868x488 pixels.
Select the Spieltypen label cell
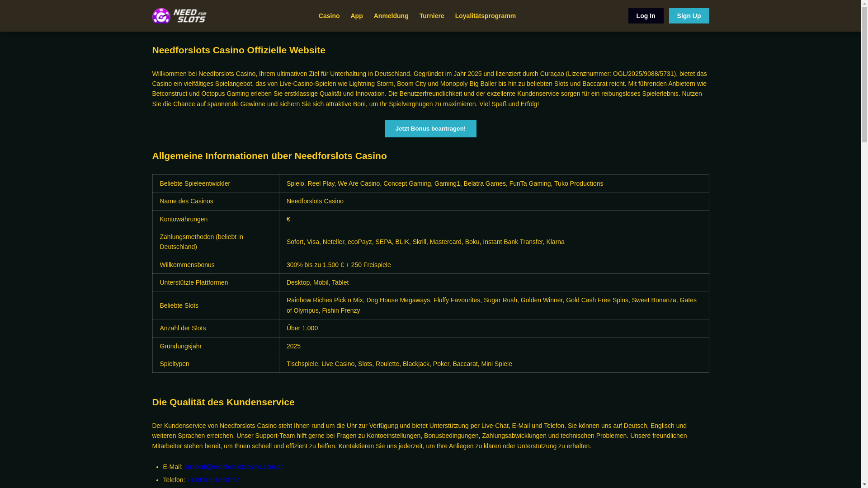point(216,364)
